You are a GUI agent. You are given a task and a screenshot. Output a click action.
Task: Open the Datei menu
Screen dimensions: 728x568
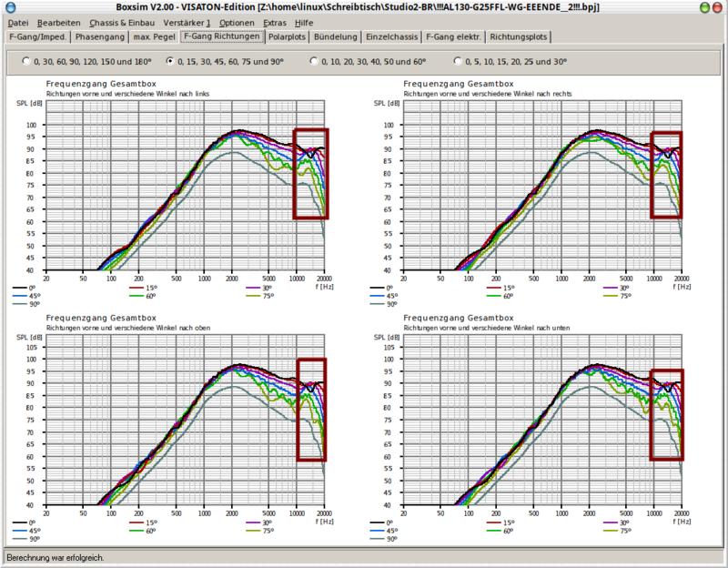coord(18,21)
